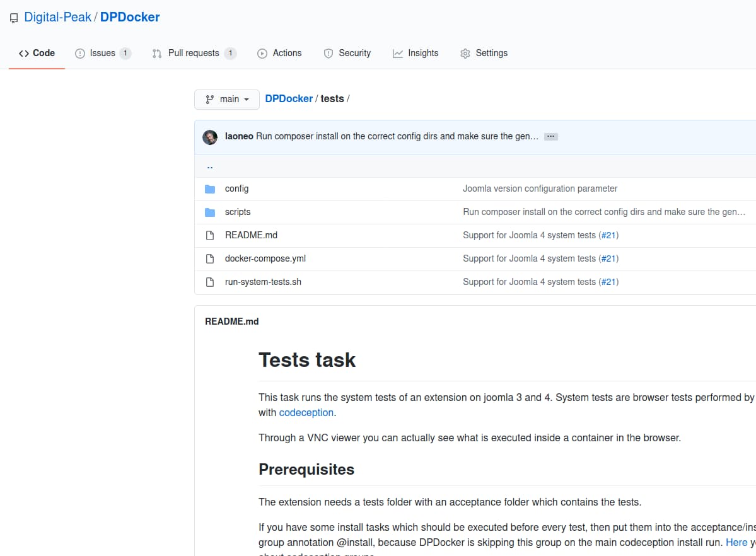Click the docker-compose.yml file icon
The height and width of the screenshot is (556, 756).
210,259
